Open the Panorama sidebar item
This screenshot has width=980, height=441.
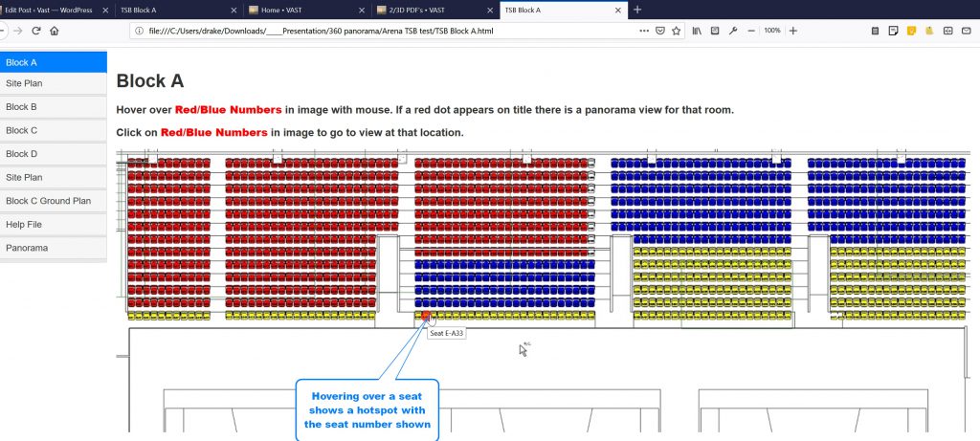coord(54,248)
